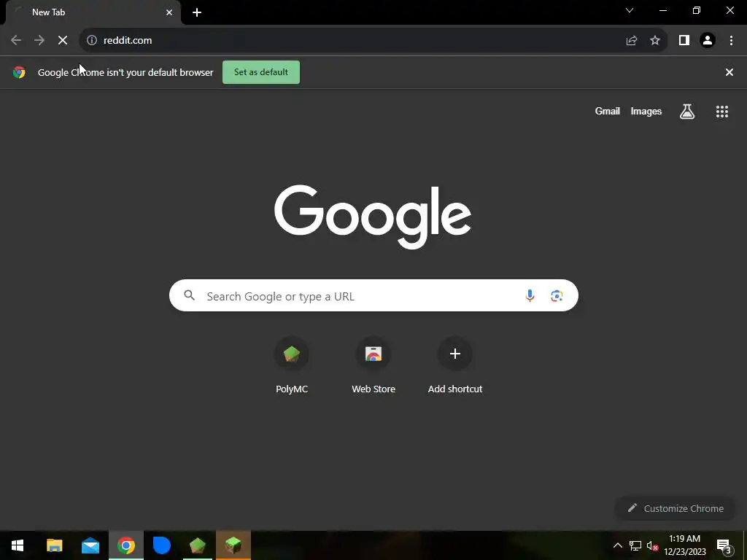Viewport: 747px width, 560px height.
Task: Open blue circle app in taskbar
Action: coord(162,545)
